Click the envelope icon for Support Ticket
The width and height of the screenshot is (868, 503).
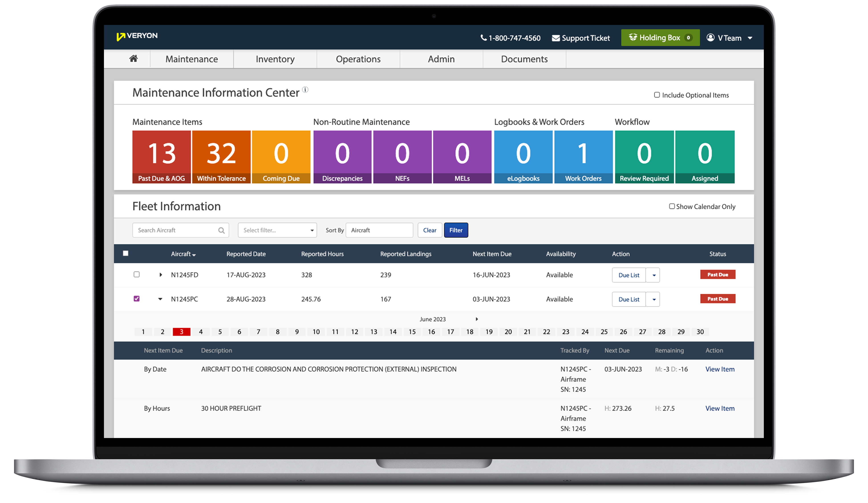tap(556, 38)
